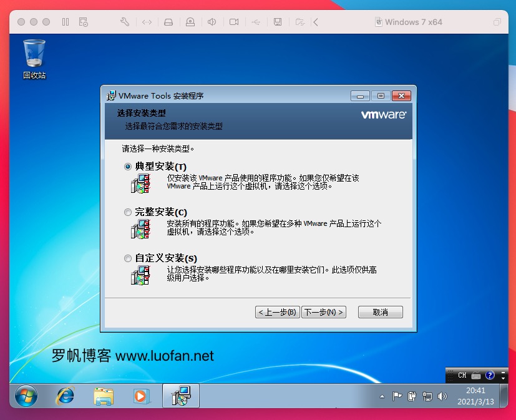
Task: Click the typical install package icon
Action: 140,183
